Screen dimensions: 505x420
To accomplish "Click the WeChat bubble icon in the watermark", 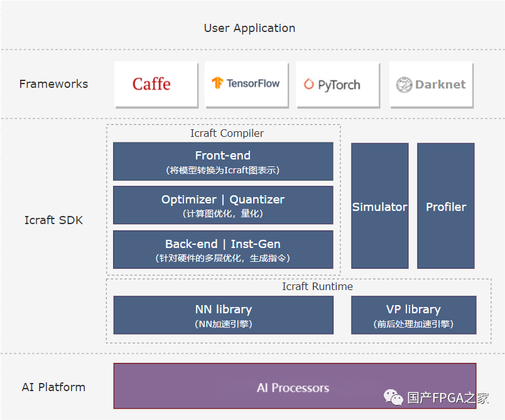I will point(393,397).
